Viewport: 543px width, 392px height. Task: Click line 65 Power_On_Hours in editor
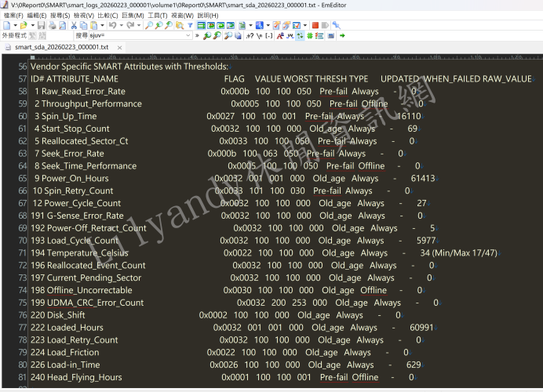point(71,178)
